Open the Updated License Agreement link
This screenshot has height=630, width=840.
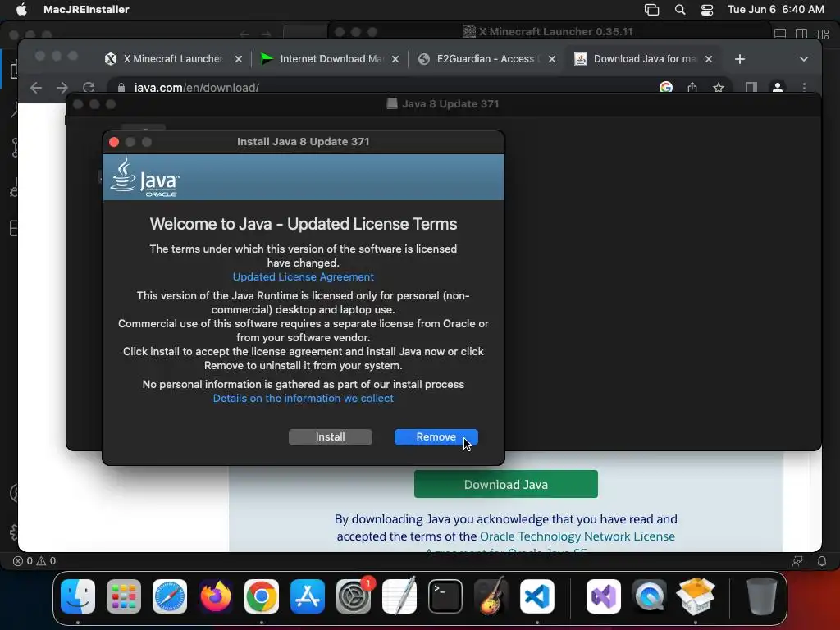click(304, 277)
